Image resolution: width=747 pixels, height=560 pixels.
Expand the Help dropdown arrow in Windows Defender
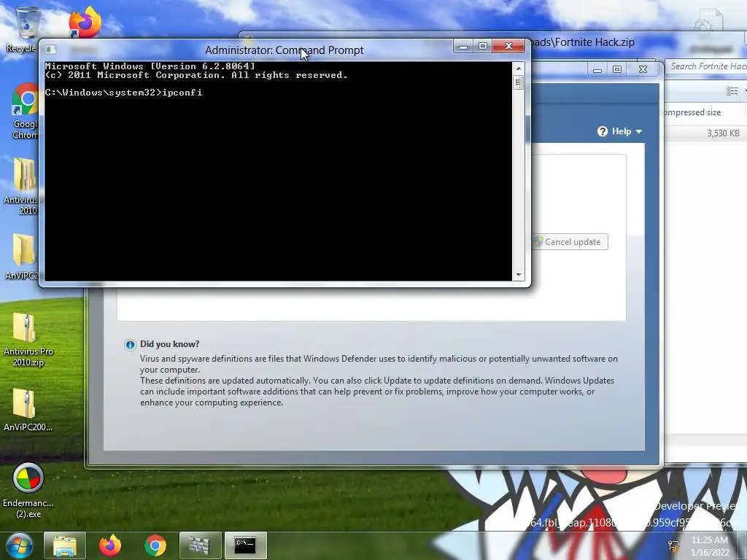[x=639, y=131]
